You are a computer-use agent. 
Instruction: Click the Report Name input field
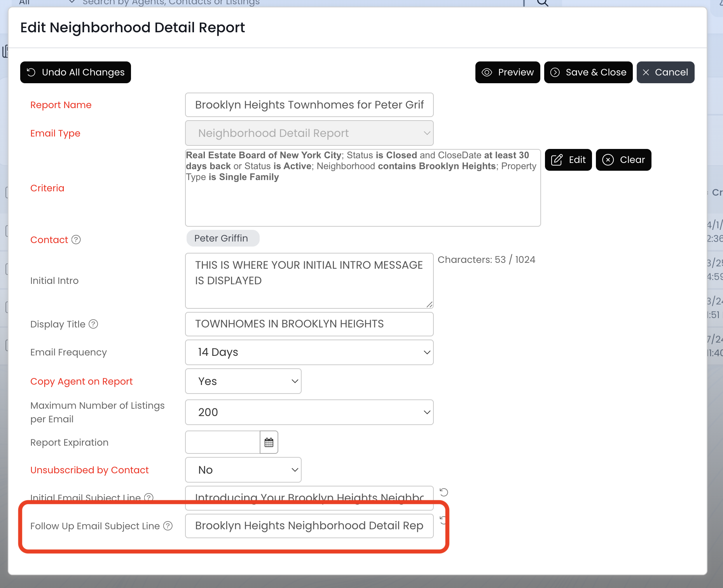point(309,105)
